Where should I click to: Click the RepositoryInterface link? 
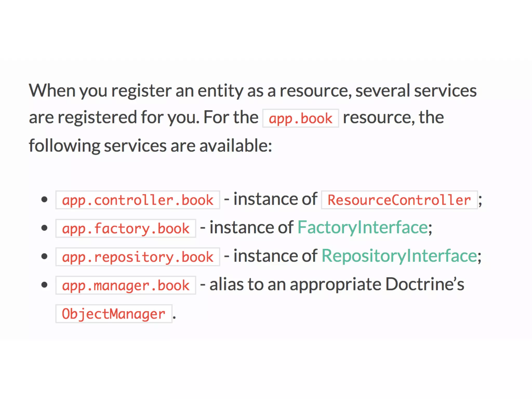400,256
